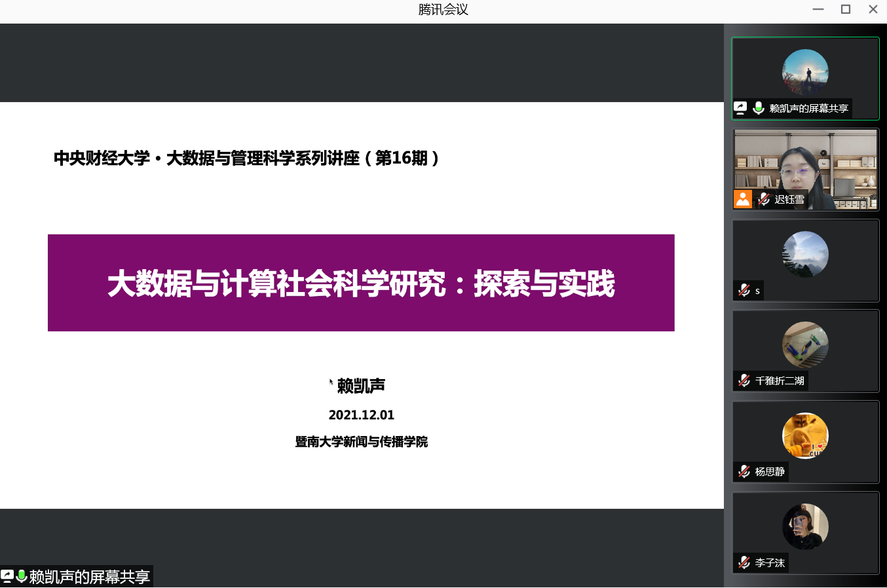
Task: Click the green microphone icon on 赖凯声's tile
Action: [758, 108]
